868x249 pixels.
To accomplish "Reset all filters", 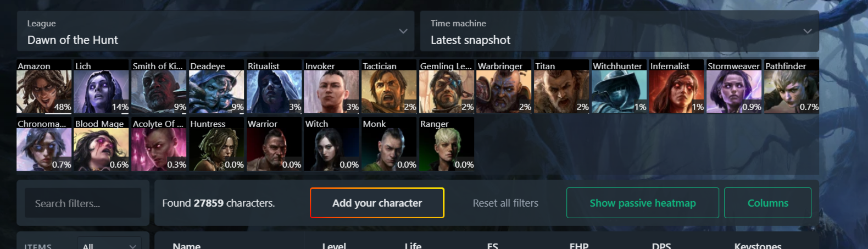I will point(505,203).
